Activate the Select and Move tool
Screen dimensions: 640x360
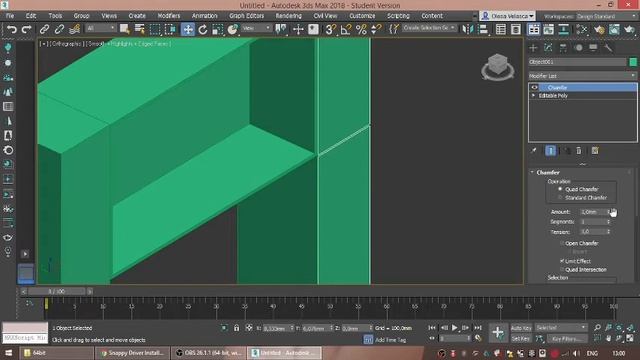point(188,29)
